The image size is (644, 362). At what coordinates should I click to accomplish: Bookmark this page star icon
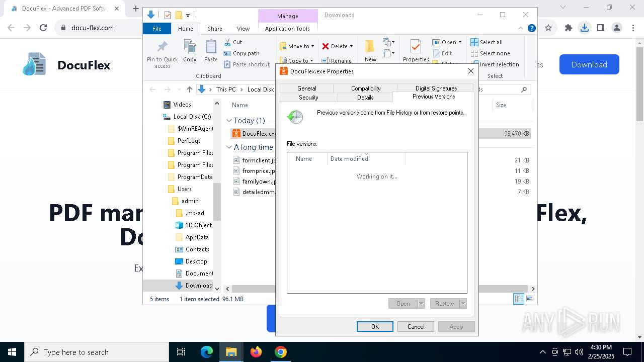click(x=548, y=28)
